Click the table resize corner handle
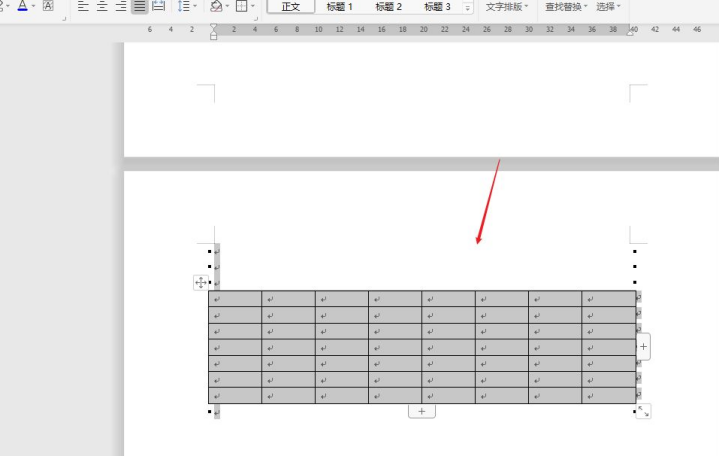This screenshot has width=720, height=458. click(x=643, y=411)
